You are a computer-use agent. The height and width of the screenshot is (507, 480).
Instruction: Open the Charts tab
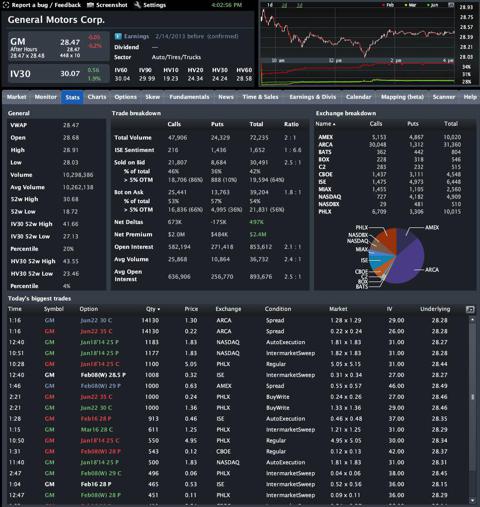click(97, 97)
